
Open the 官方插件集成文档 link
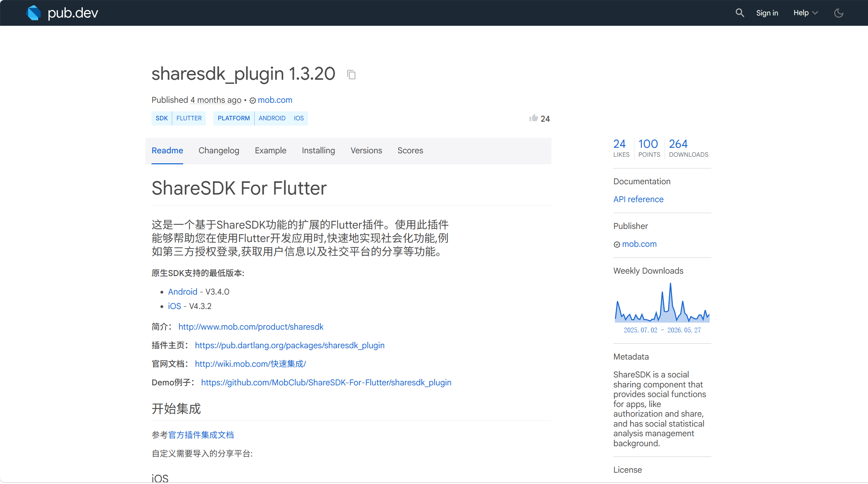point(201,435)
